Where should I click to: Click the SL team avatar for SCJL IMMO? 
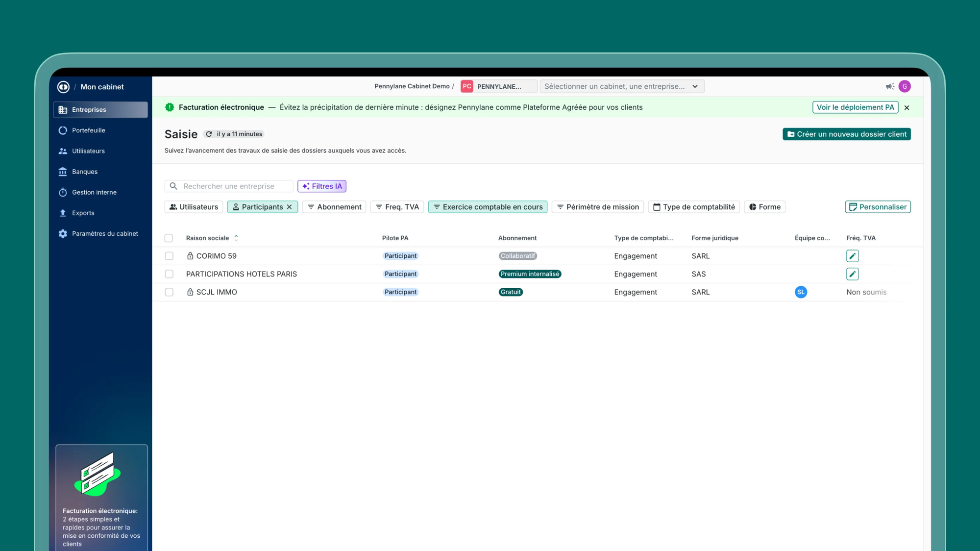[801, 292]
